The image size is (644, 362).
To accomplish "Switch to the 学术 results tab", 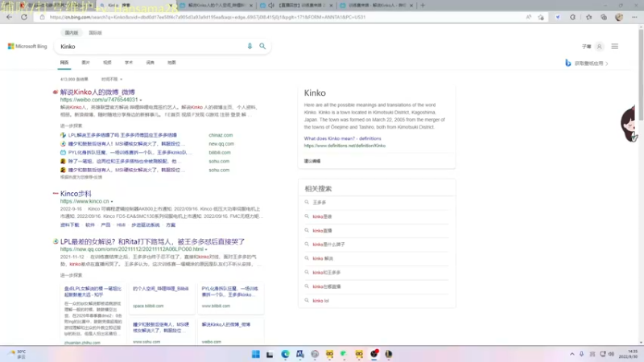I will pos(129,63).
